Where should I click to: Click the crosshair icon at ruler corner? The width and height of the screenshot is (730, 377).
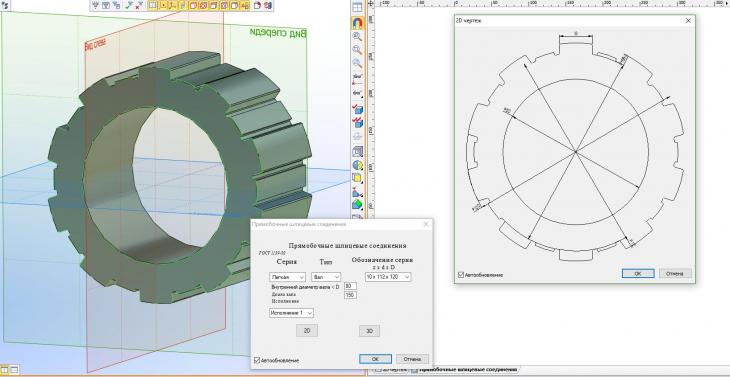pos(371,3)
